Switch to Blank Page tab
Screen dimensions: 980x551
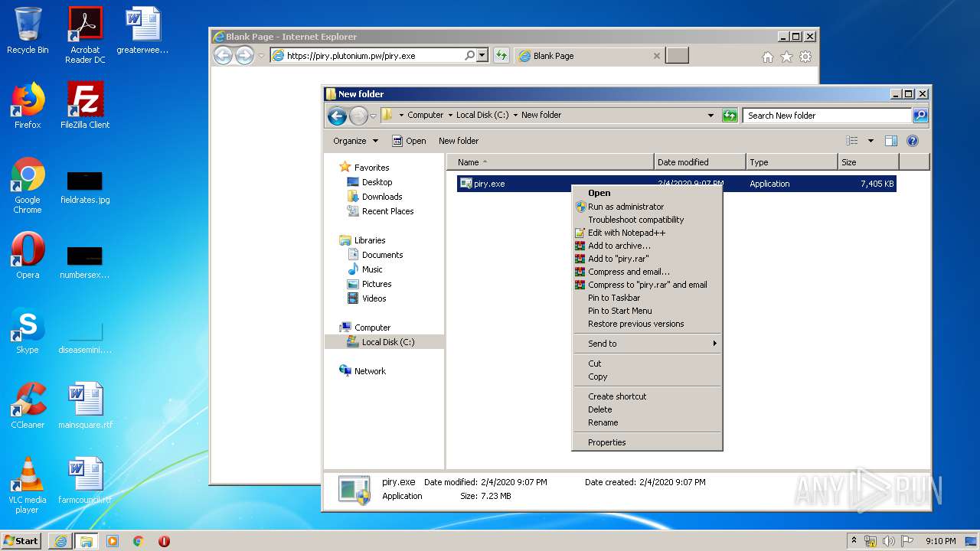click(588, 56)
